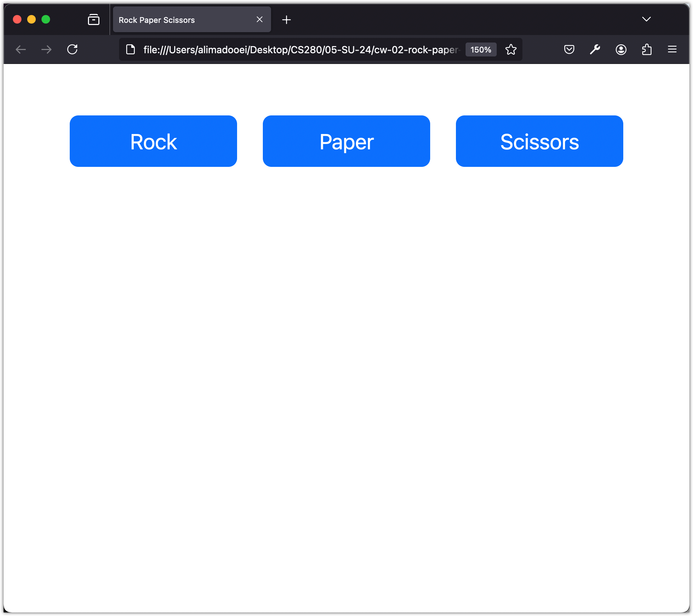693x616 pixels.
Task: Reload the current page
Action: (72, 49)
